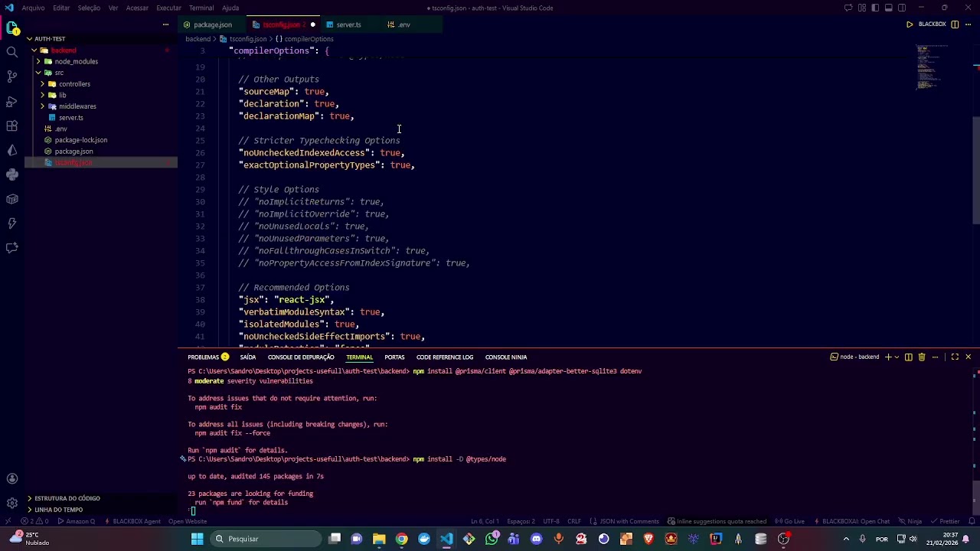Open Windows Start button on taskbar

point(197,539)
